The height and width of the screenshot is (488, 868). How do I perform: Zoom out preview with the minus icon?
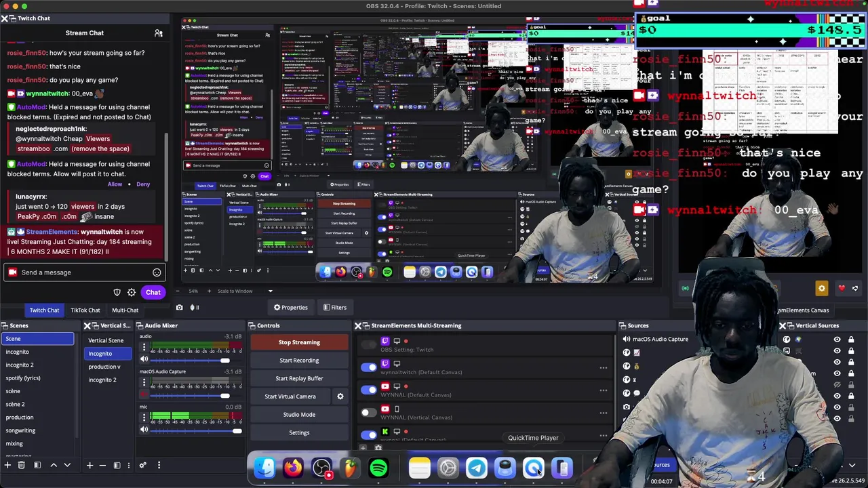(178, 291)
